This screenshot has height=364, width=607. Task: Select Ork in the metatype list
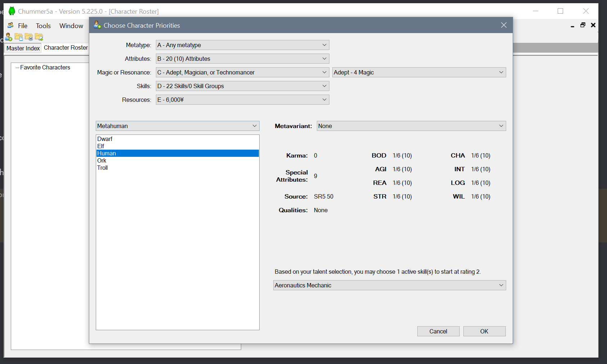(x=177, y=160)
